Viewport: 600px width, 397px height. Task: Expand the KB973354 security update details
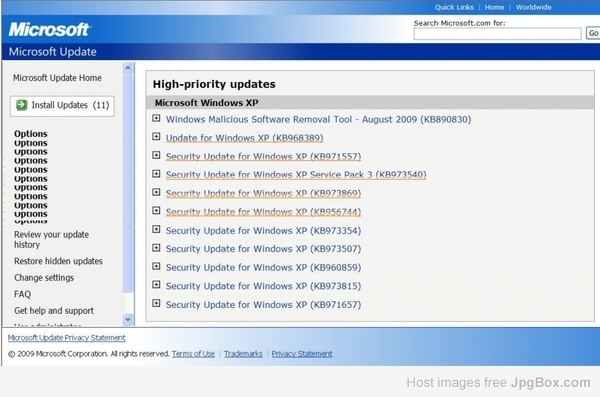[156, 229]
